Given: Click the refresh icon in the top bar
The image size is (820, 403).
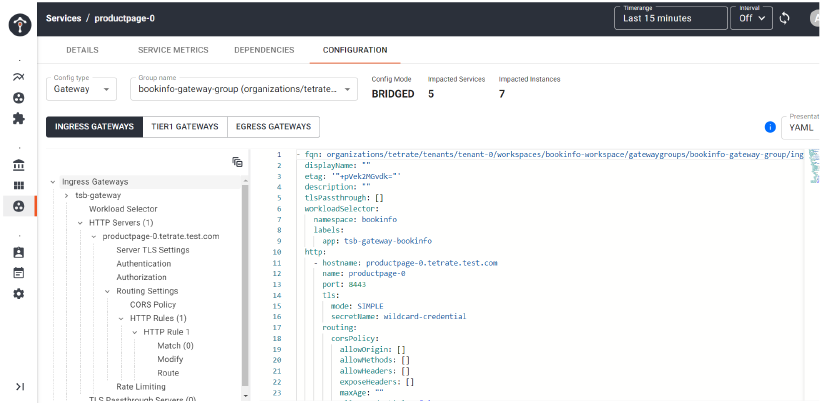Looking at the screenshot, I should [785, 18].
